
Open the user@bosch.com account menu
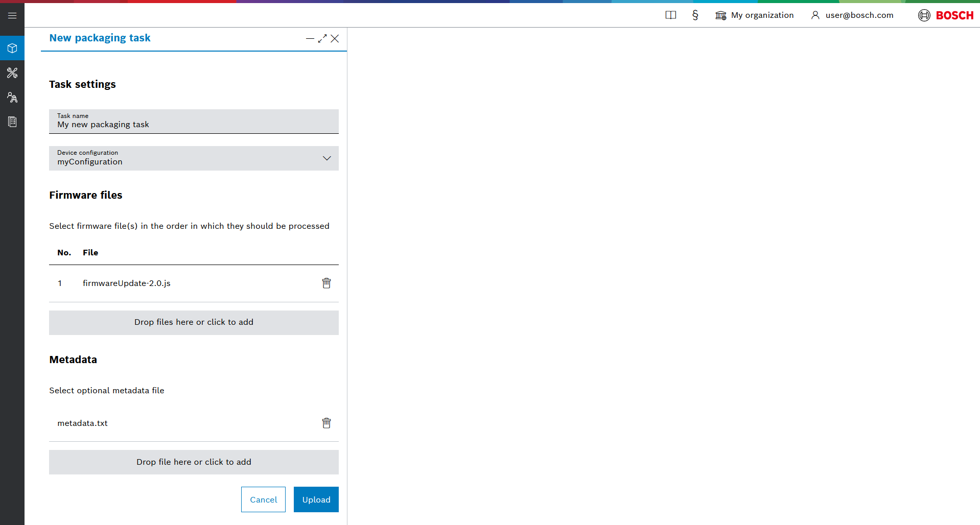pos(852,15)
